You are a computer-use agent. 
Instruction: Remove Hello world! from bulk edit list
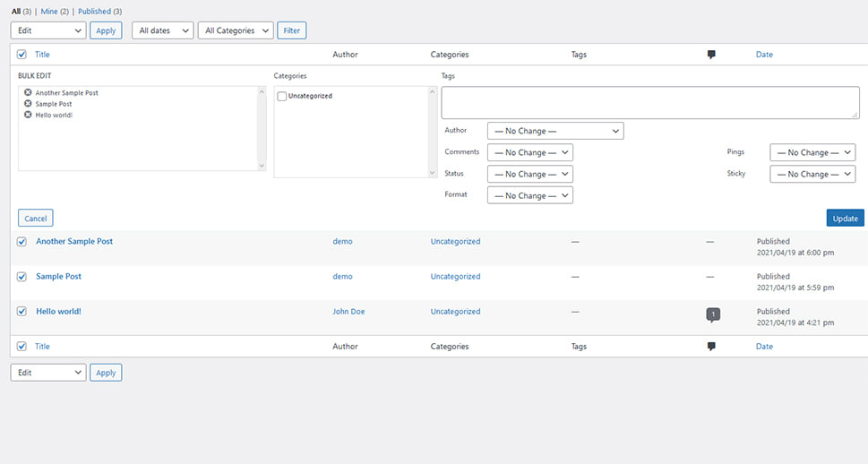(x=28, y=115)
